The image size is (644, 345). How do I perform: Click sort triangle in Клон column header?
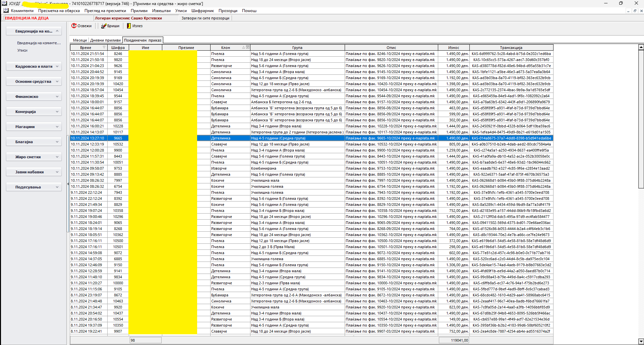pyautogui.click(x=244, y=48)
